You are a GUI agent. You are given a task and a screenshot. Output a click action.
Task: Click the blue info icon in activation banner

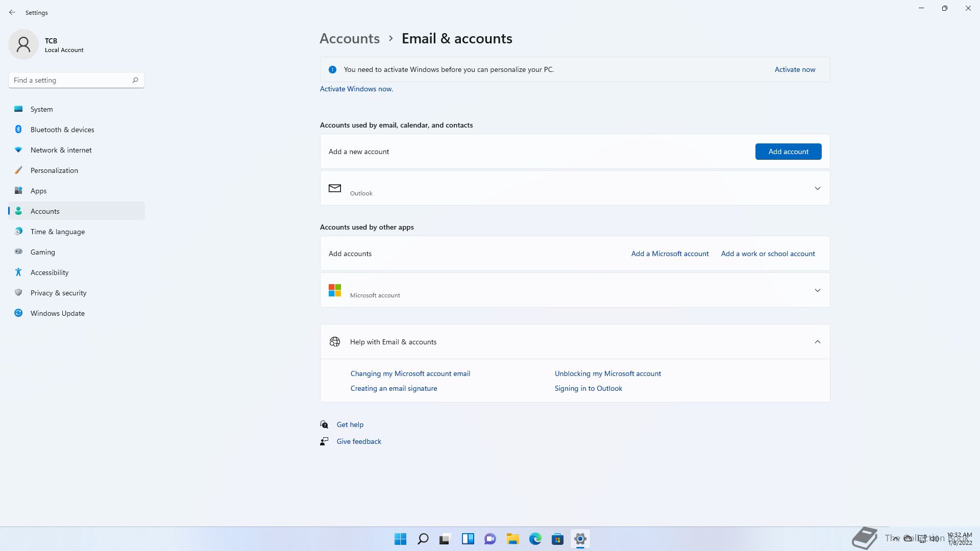332,69
